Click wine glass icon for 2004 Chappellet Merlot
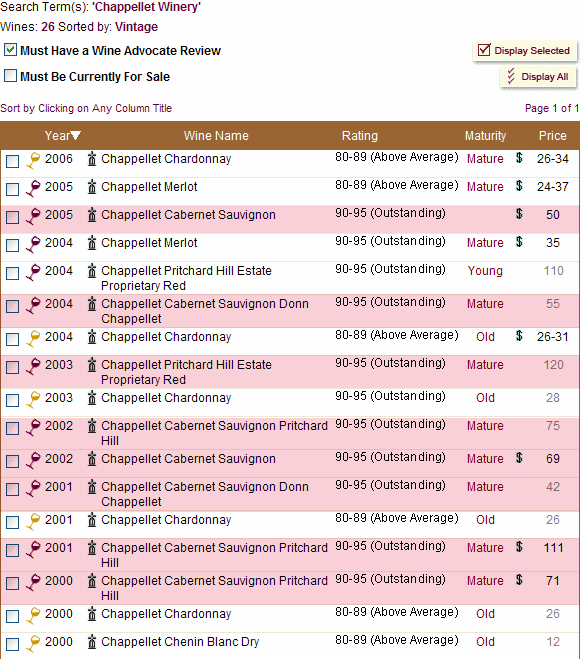Screen dimensions: 580x659 [33, 244]
